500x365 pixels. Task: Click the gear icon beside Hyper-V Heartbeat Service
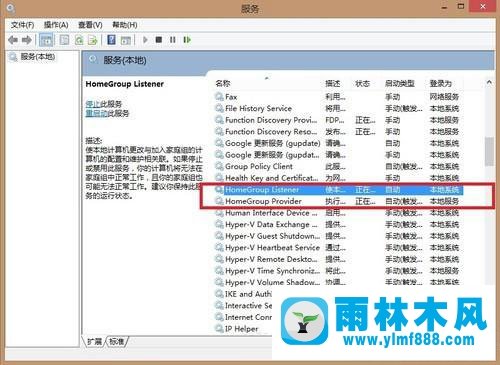click(219, 248)
